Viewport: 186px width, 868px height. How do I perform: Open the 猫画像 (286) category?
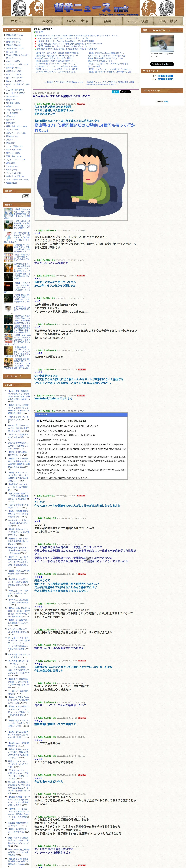pyautogui.click(x=11, y=183)
